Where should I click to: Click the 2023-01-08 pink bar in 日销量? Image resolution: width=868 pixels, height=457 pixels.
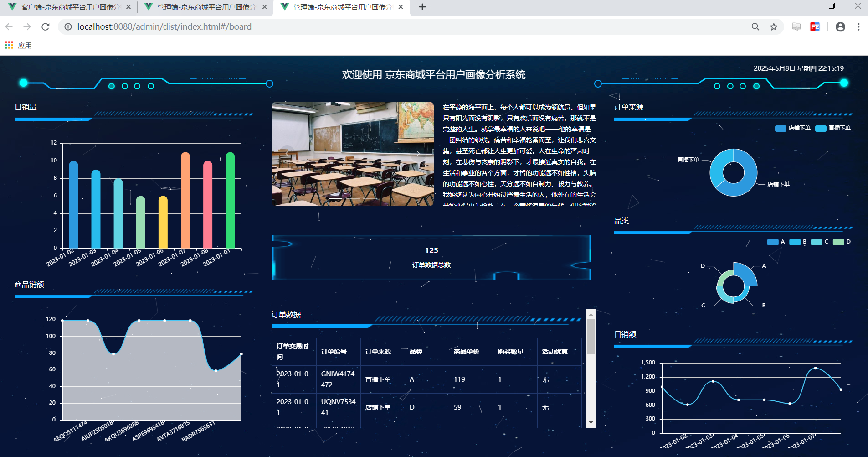pos(208,205)
